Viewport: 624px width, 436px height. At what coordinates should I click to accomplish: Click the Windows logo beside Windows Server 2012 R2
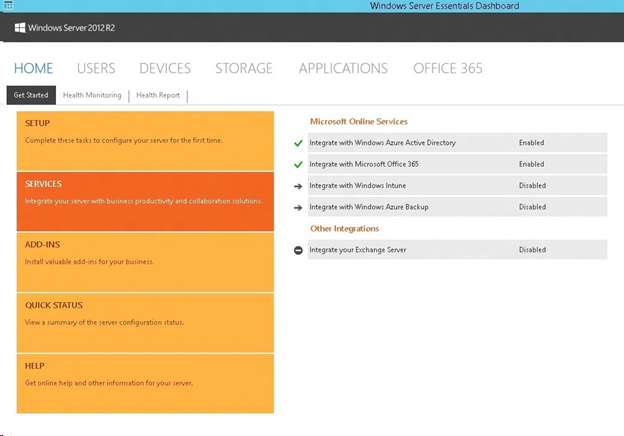(x=20, y=27)
